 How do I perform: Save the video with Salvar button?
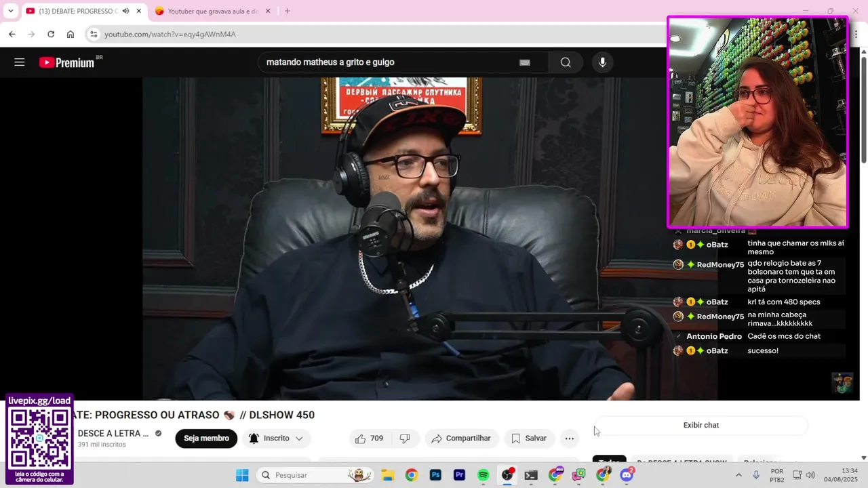(x=529, y=439)
